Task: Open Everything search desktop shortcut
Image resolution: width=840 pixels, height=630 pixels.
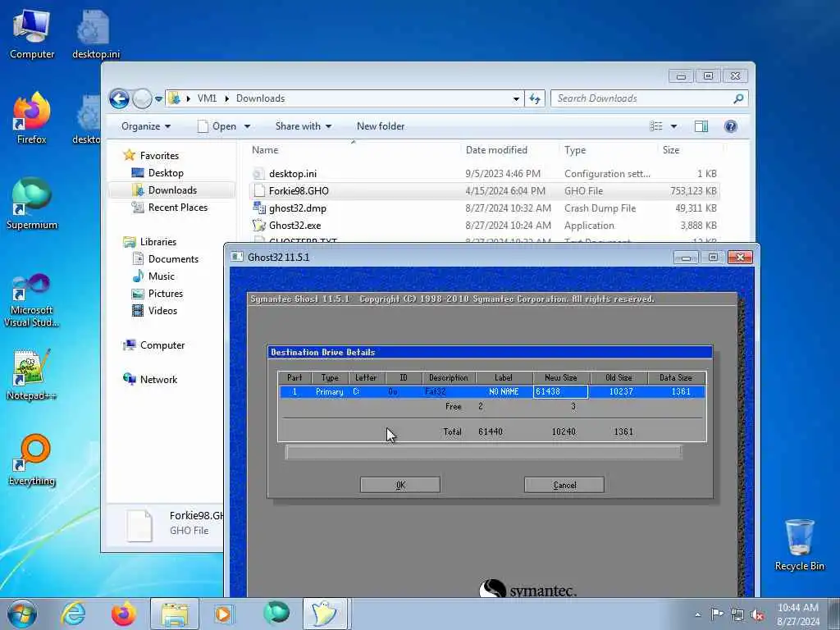Action: point(32,459)
